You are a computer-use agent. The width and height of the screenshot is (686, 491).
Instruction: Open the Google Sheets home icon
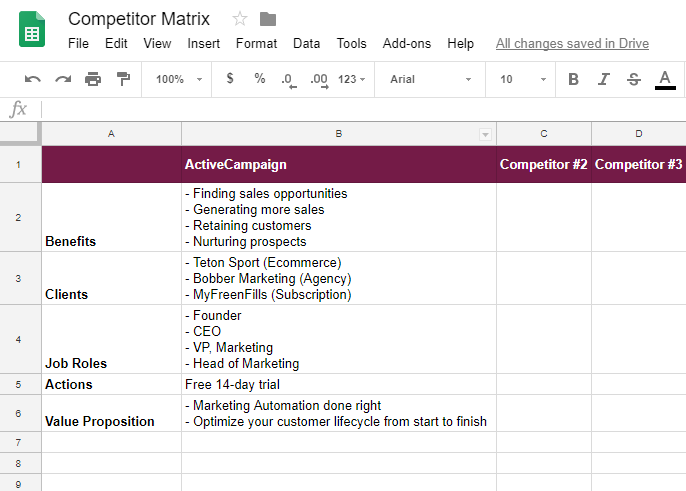32,29
